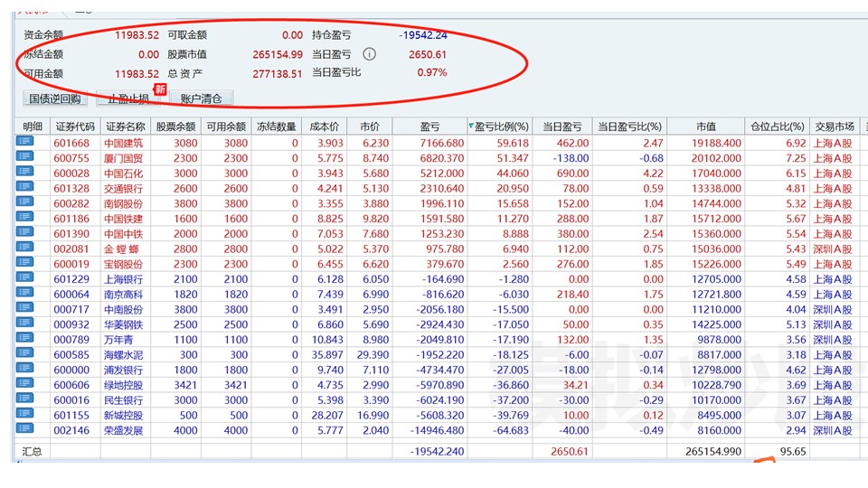Screen dimensions: 868x488
Task: Sort table by 股票余额 header
Action: [x=176, y=127]
